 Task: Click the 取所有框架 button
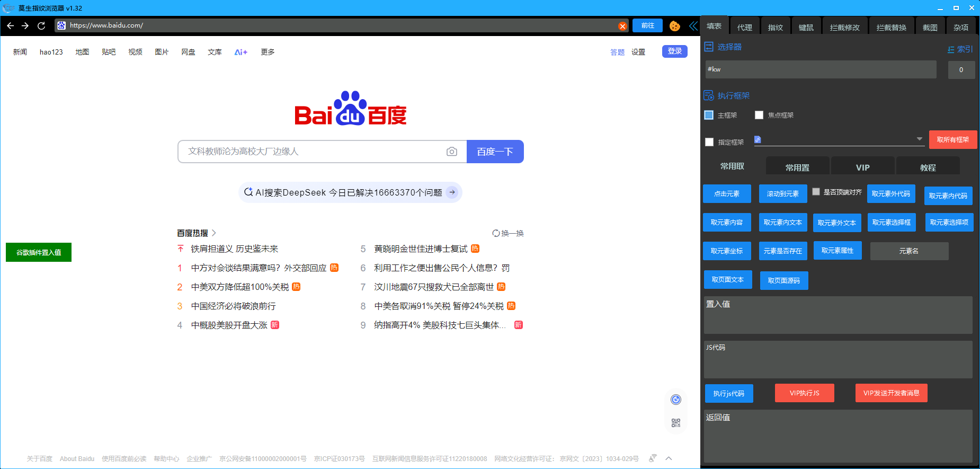click(x=952, y=140)
